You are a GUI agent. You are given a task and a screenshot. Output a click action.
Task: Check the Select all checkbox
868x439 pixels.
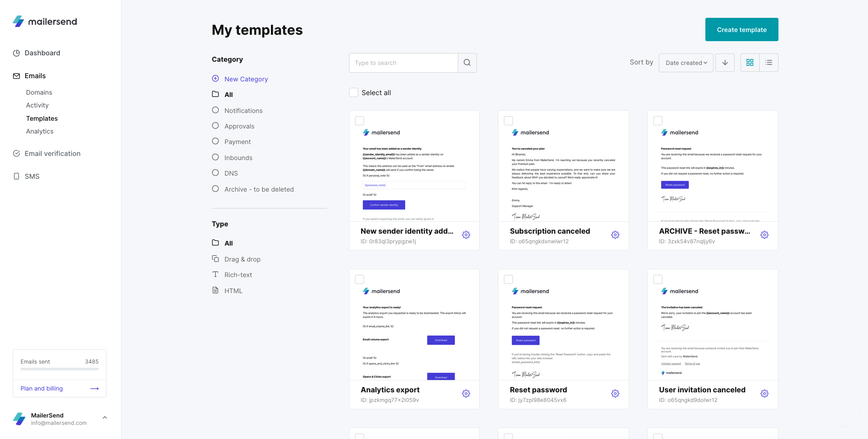[354, 92]
